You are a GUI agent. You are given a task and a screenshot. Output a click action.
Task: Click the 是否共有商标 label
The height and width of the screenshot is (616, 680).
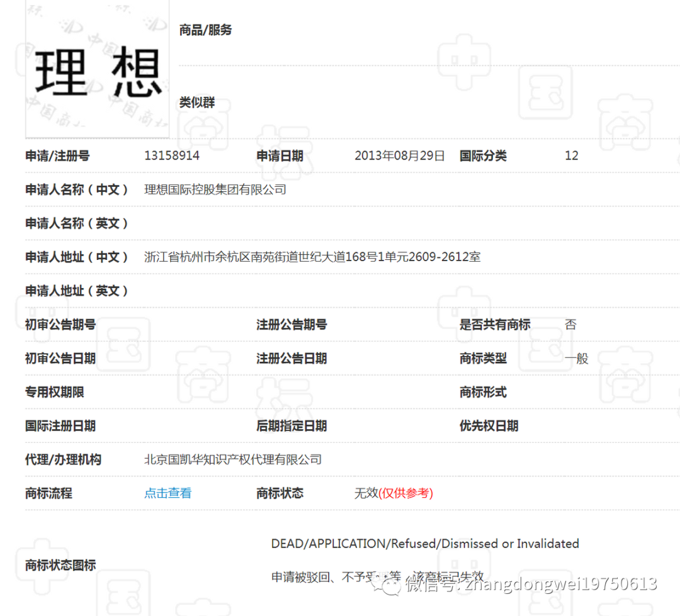[x=495, y=325]
